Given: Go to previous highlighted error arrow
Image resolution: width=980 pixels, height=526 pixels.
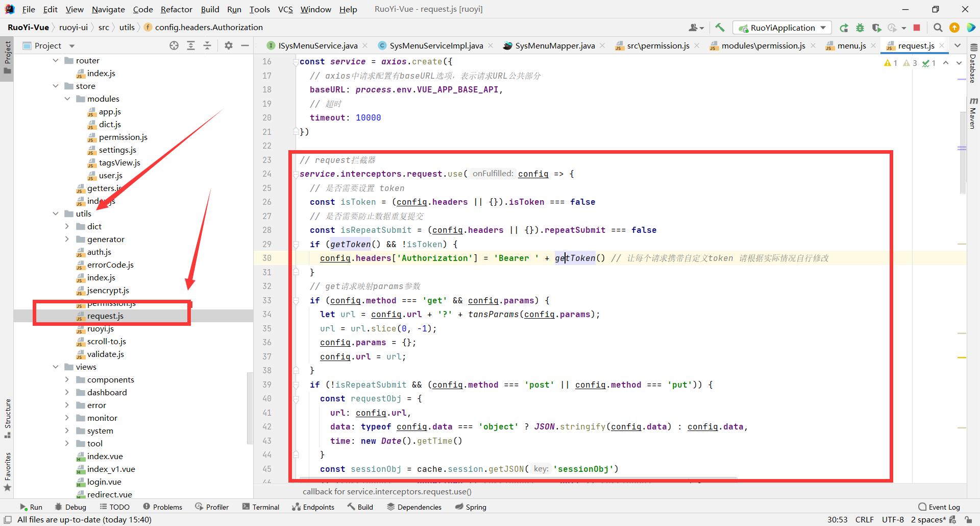Looking at the screenshot, I should (x=946, y=63).
